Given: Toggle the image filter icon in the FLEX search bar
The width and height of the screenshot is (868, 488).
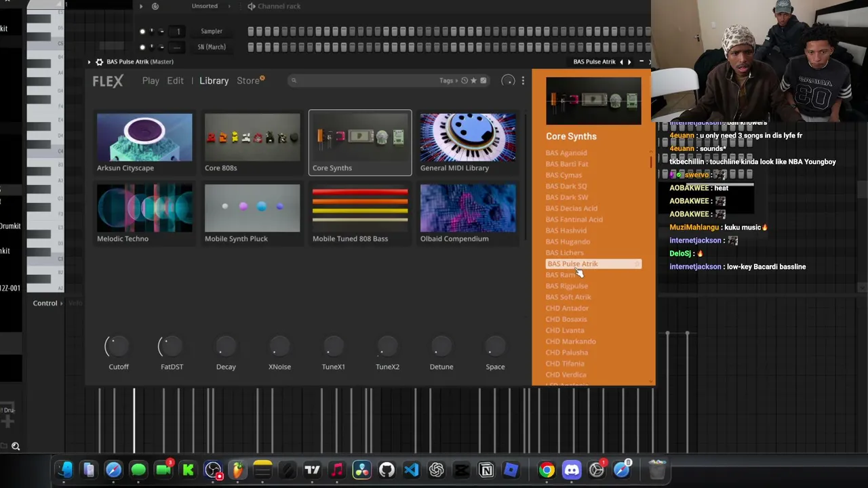Looking at the screenshot, I should point(483,81).
